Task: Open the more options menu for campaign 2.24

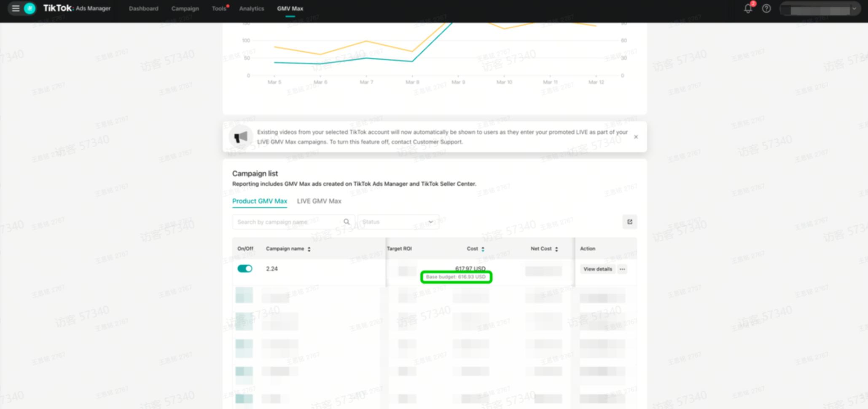Action: coord(623,269)
